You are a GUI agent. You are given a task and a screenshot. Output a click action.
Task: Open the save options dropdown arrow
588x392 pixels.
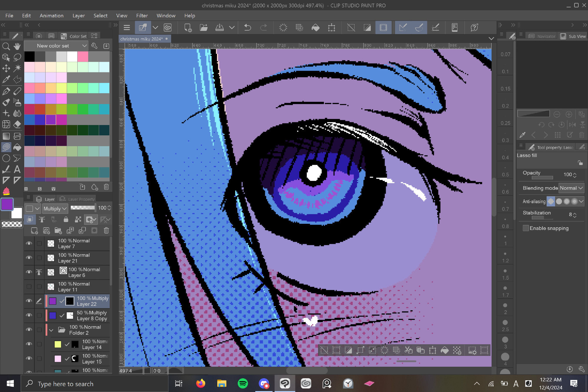[x=232, y=28]
